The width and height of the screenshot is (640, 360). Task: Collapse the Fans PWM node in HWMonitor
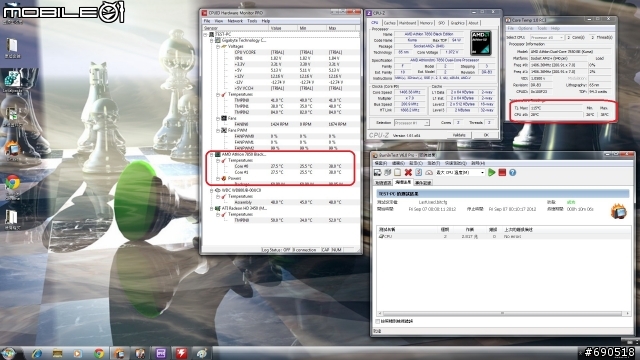point(218,130)
